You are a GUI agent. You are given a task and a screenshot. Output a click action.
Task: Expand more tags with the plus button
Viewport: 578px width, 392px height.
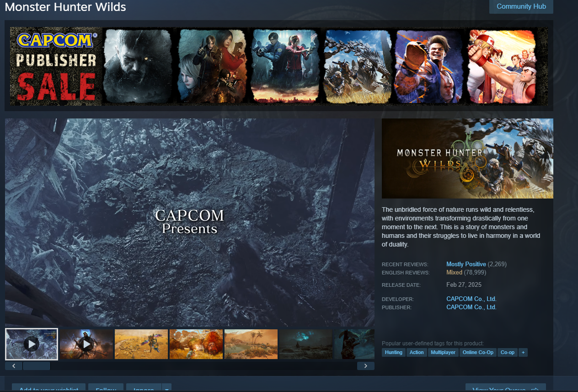click(523, 352)
